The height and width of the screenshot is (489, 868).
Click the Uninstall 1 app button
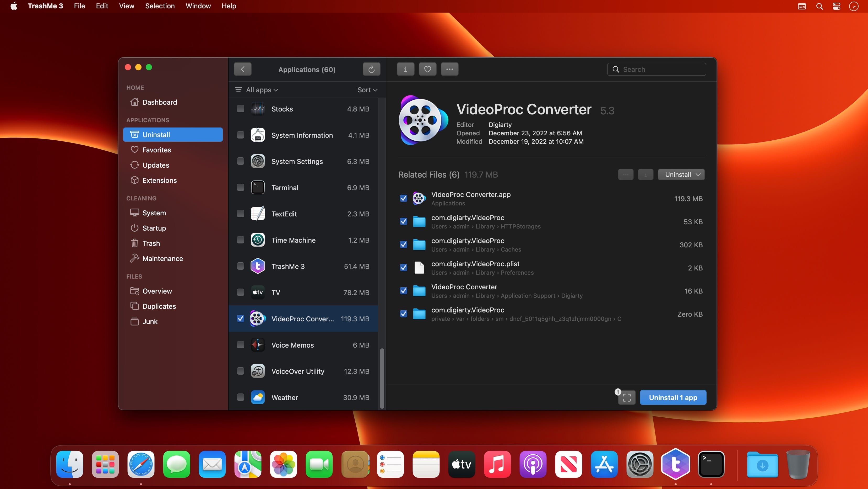[x=672, y=398]
